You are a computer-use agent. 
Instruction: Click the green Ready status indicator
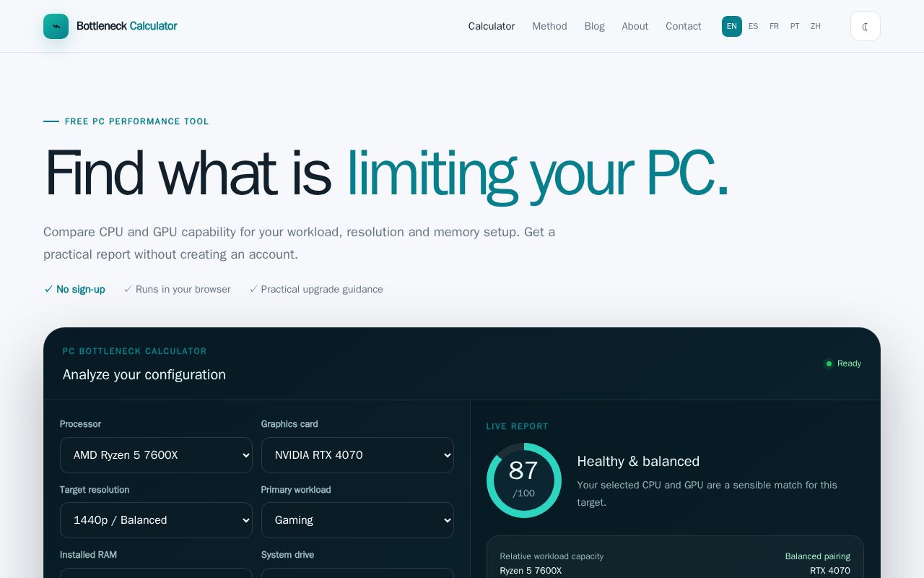pos(842,363)
